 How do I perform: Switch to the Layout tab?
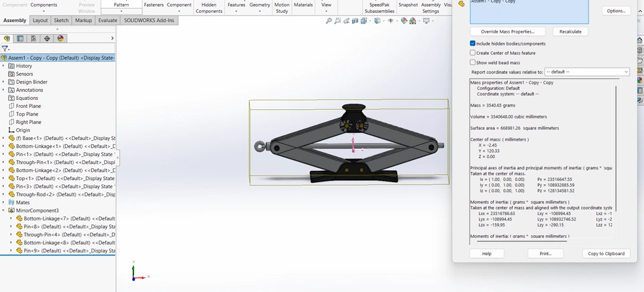click(x=40, y=20)
